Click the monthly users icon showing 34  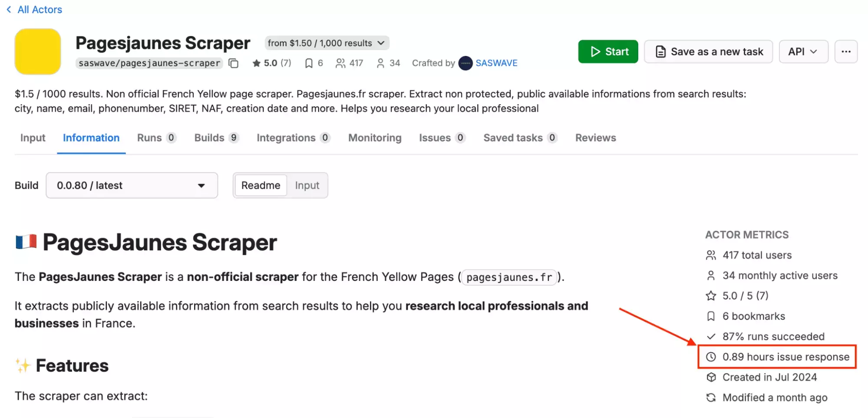380,63
